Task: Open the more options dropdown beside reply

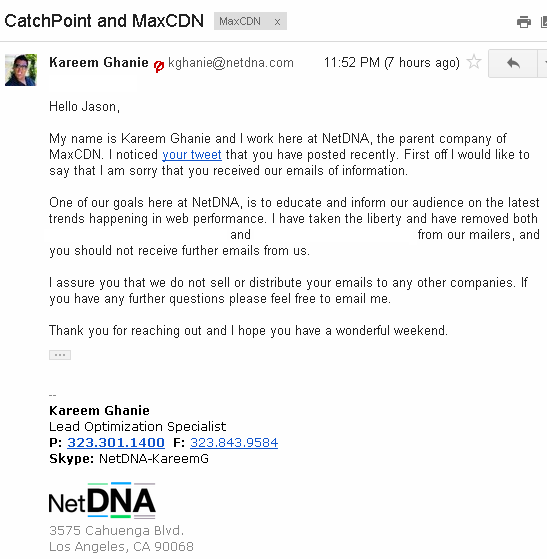Action: (x=543, y=63)
